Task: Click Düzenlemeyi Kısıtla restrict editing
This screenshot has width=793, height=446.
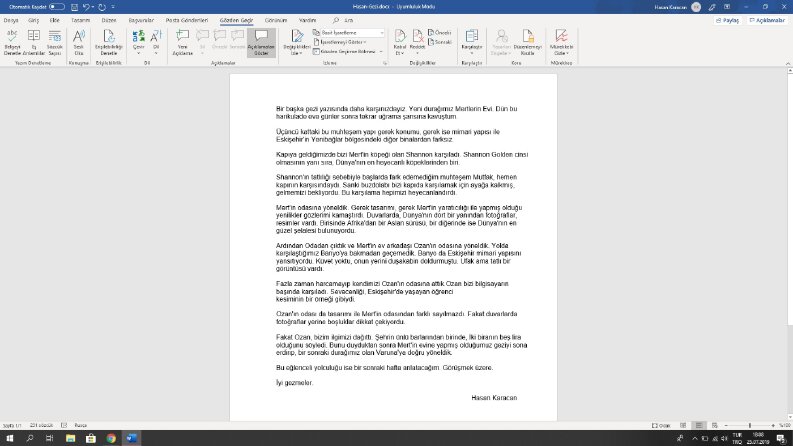Action: tap(527, 42)
